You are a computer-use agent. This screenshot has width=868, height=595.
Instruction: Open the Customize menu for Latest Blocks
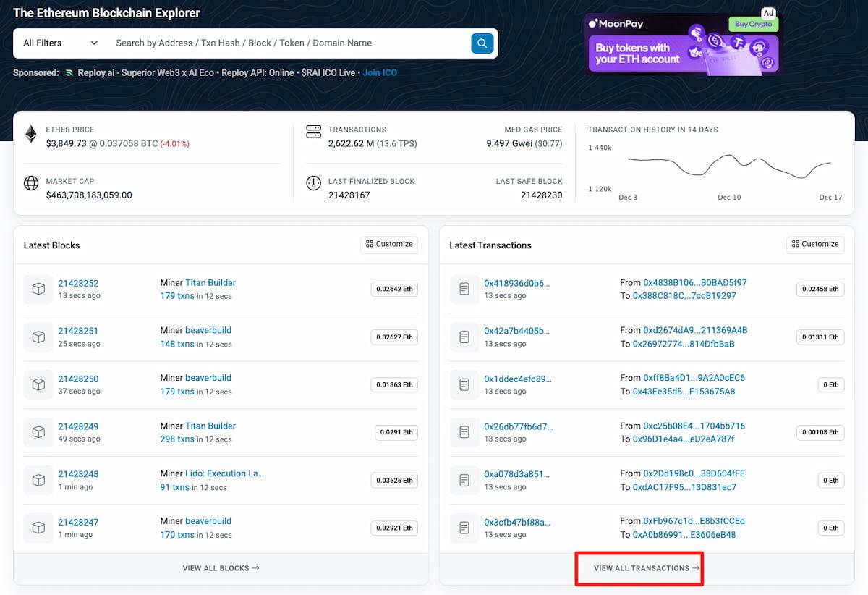point(388,245)
